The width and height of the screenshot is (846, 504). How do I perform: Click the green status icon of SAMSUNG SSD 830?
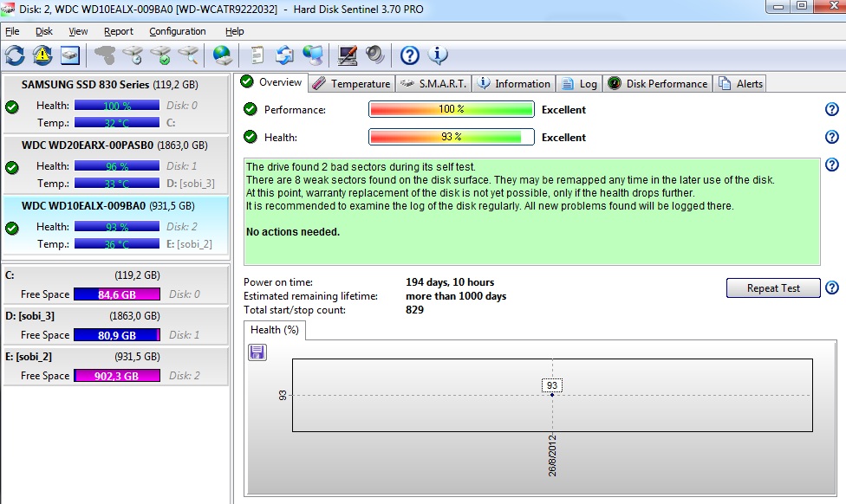[x=12, y=107]
